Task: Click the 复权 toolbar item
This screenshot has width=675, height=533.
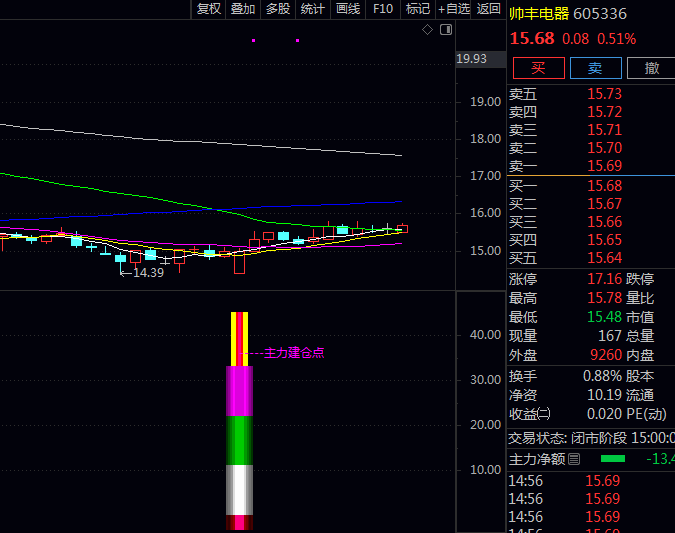Action: coord(209,9)
